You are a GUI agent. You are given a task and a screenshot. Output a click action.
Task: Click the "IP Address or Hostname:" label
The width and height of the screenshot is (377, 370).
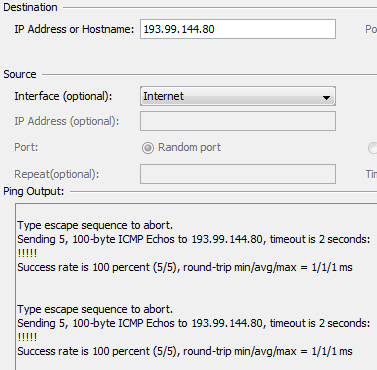click(x=74, y=29)
